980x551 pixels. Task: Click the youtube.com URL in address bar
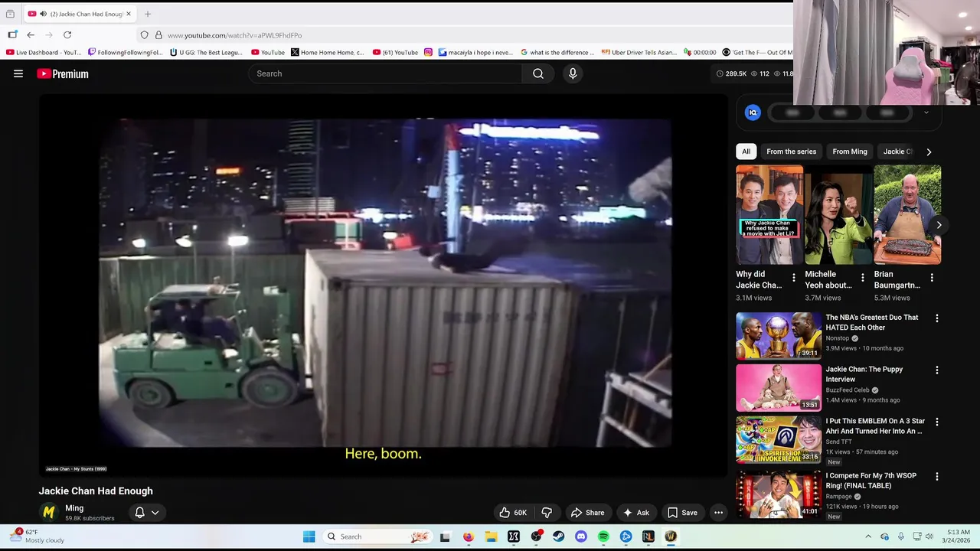(234, 35)
